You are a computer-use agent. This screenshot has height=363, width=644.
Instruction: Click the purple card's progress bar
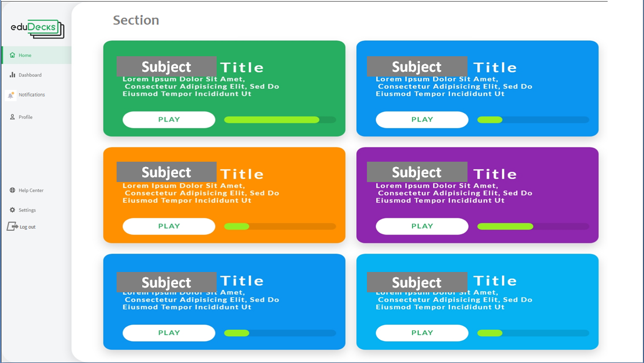(533, 226)
